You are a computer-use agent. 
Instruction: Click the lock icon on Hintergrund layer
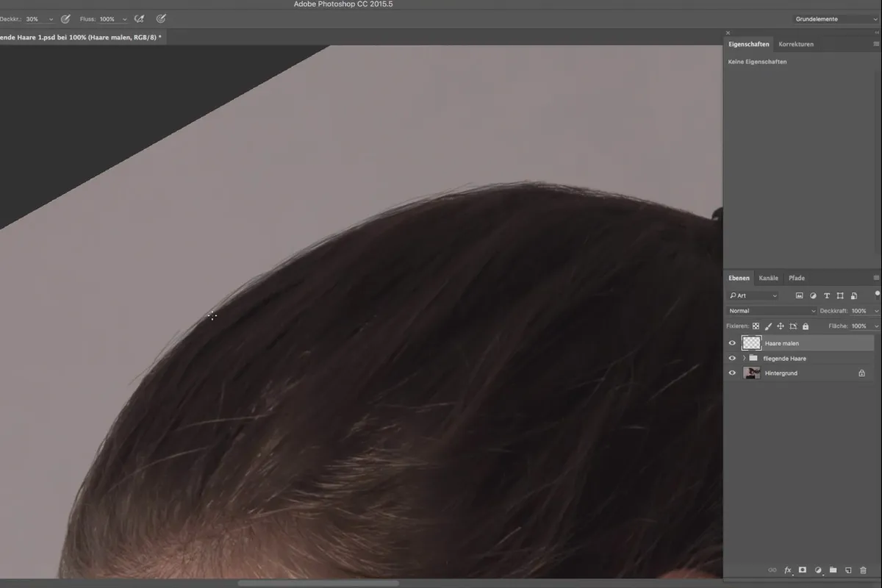[861, 373]
